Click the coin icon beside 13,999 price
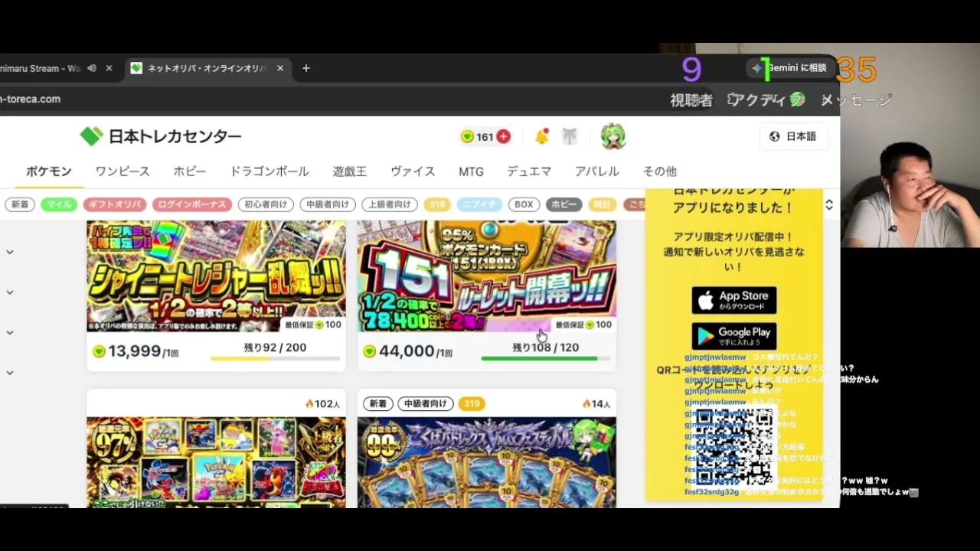The image size is (980, 551). [x=99, y=351]
